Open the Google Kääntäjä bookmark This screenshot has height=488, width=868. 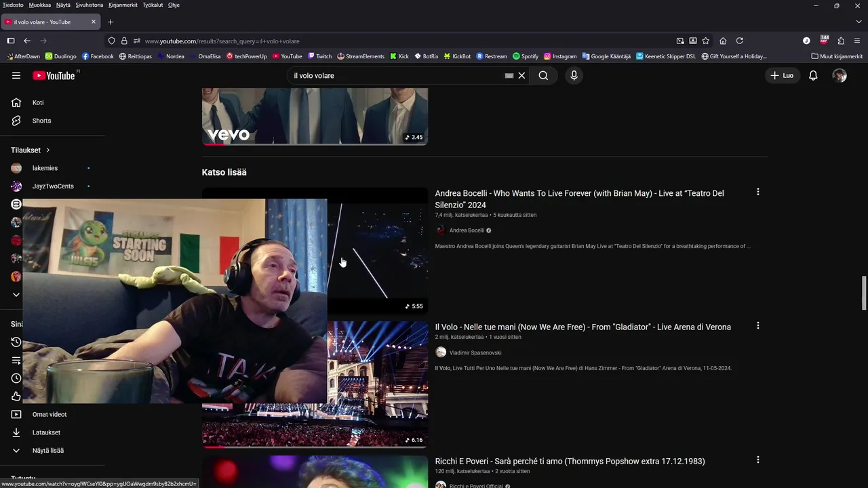[x=606, y=56]
